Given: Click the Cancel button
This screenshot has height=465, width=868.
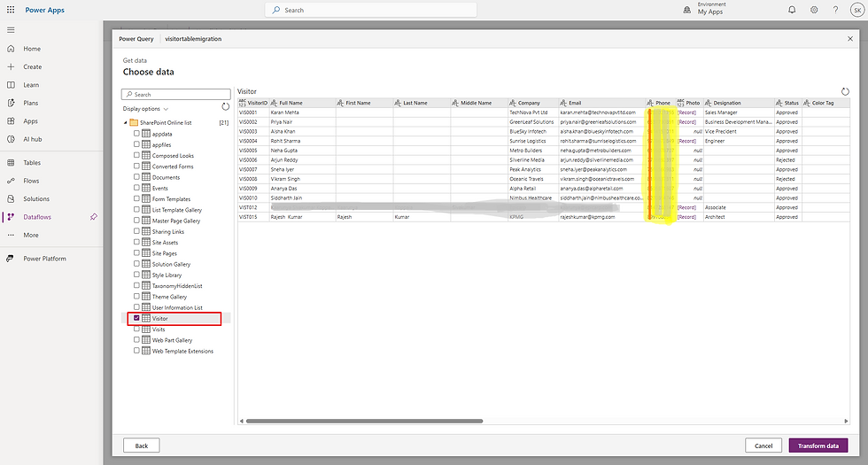Looking at the screenshot, I should (763, 446).
